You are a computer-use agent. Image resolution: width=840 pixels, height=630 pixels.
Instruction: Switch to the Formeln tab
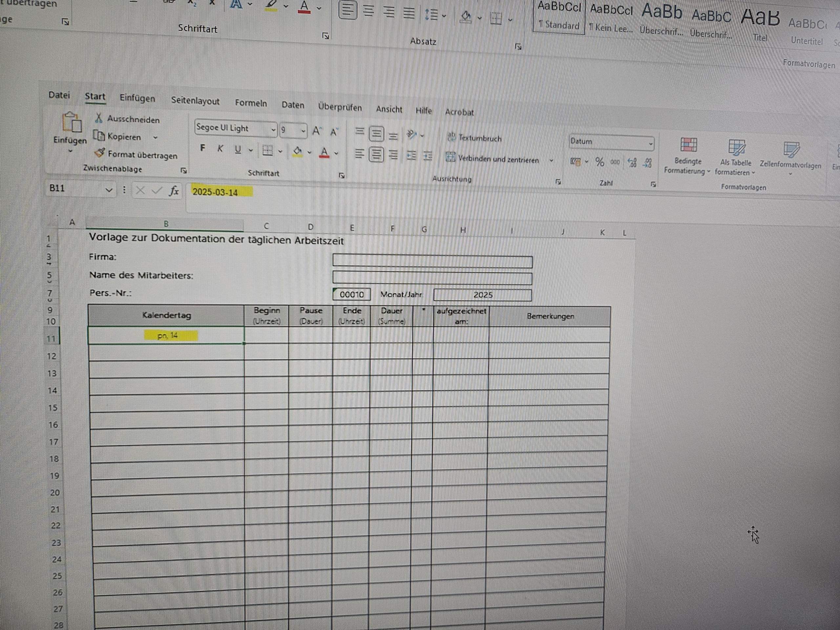click(251, 103)
